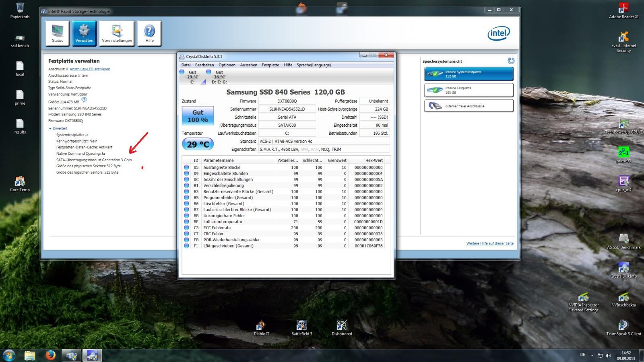Open the Sprache(Language) menu
Screen dimensions: 644x362
tap(314, 65)
